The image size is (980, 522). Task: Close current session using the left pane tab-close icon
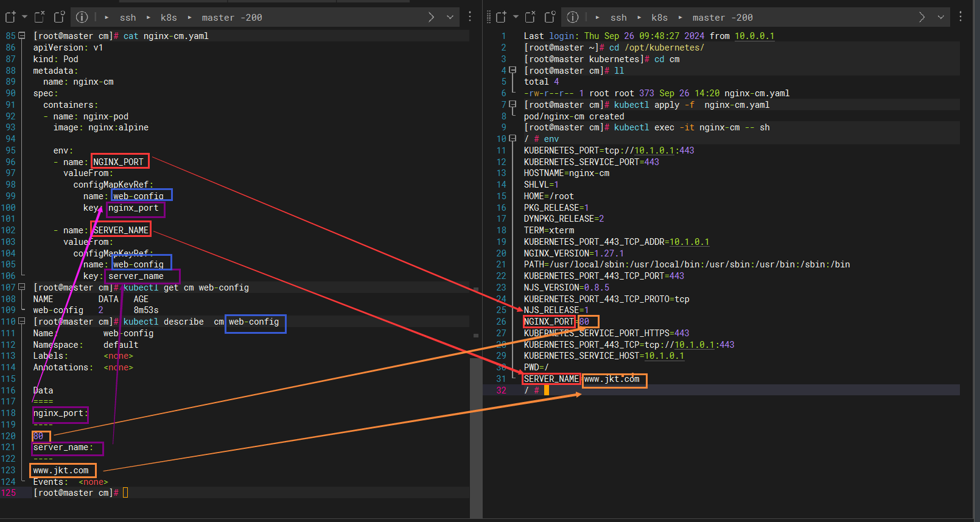pos(40,17)
